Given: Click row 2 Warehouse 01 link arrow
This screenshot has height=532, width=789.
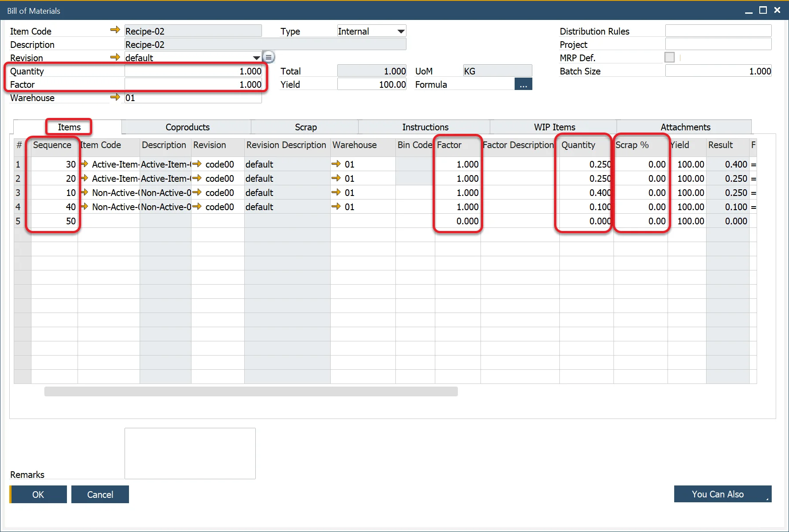Looking at the screenshot, I should point(336,178).
